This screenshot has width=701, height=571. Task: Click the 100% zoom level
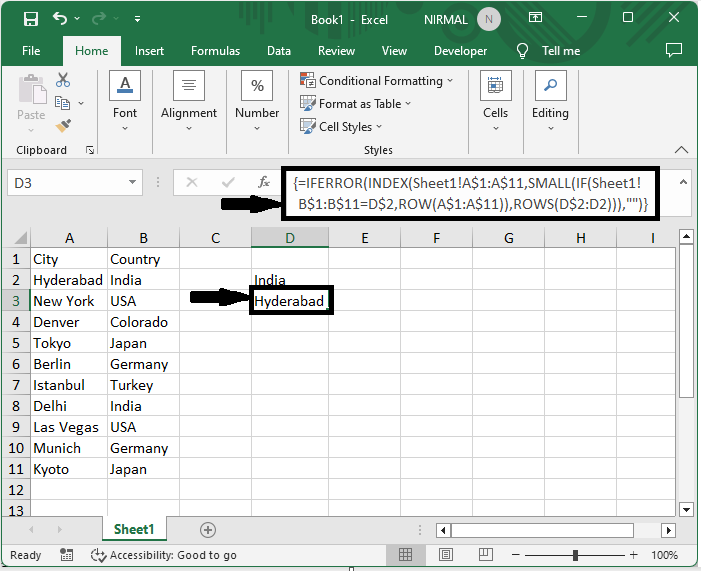click(664, 555)
